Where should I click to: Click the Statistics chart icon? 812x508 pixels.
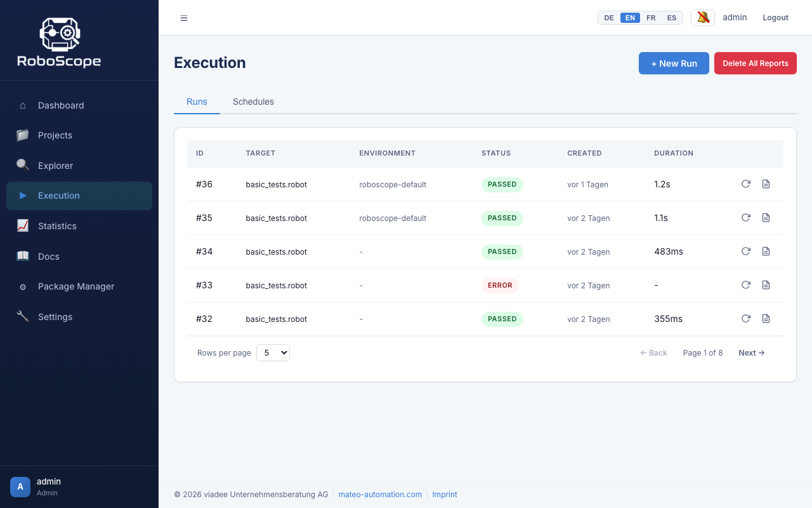pyautogui.click(x=23, y=225)
